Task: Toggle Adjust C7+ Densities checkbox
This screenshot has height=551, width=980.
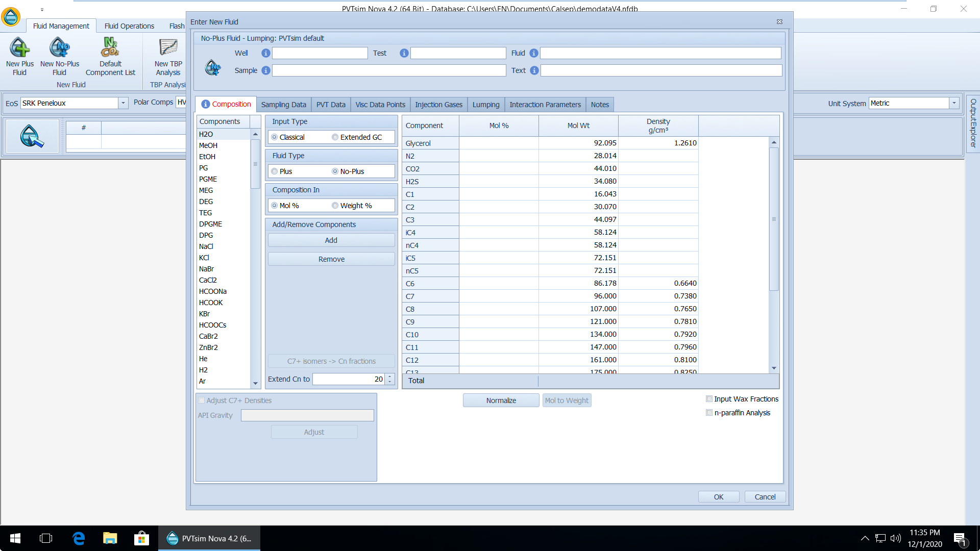Action: tap(201, 400)
